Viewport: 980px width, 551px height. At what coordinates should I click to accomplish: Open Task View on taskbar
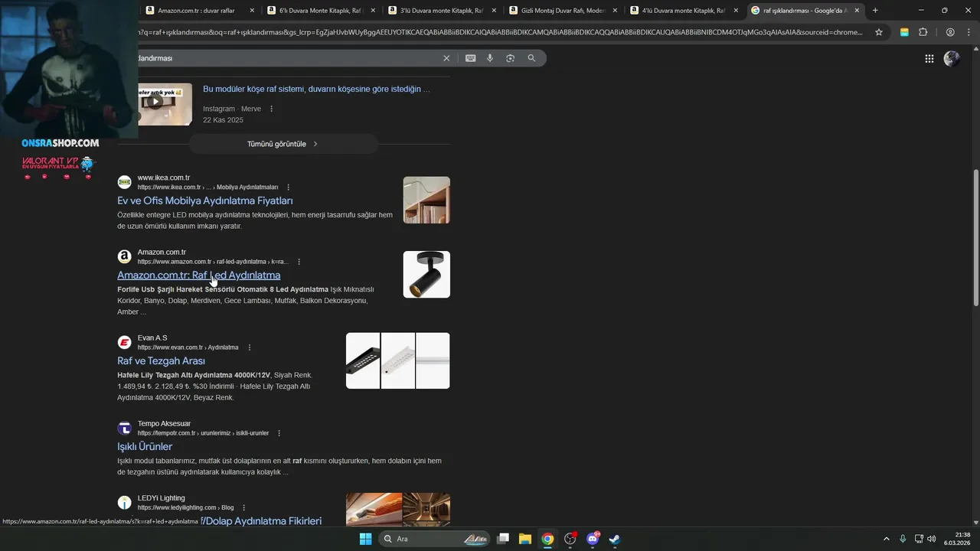click(503, 539)
